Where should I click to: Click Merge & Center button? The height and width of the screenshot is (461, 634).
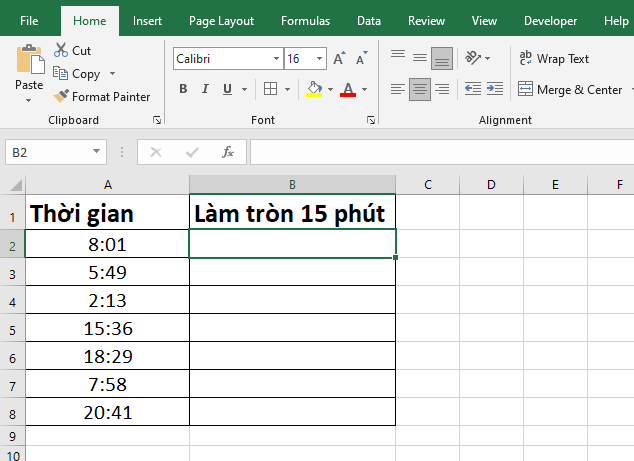[x=570, y=89]
